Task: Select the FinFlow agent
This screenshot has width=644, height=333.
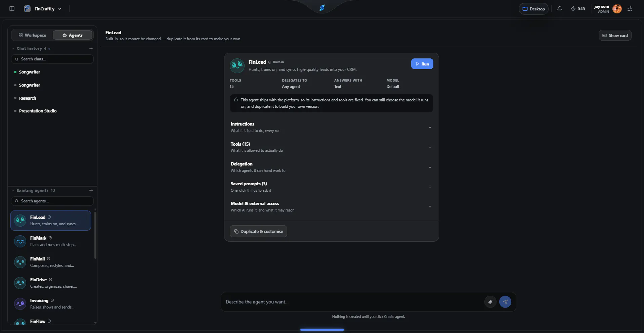Action: pyautogui.click(x=51, y=322)
